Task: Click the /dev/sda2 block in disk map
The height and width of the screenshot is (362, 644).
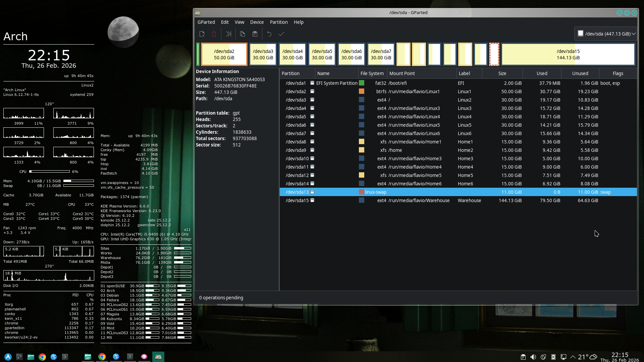Action: click(224, 54)
